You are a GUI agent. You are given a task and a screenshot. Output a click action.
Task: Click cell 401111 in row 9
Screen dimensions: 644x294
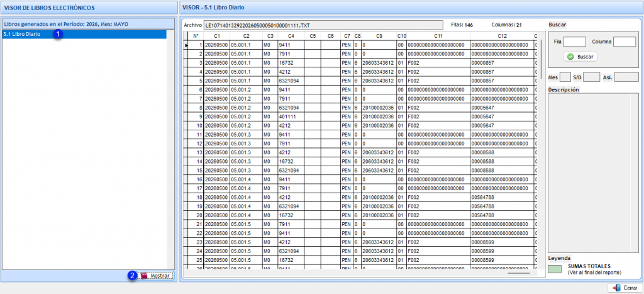(291, 116)
